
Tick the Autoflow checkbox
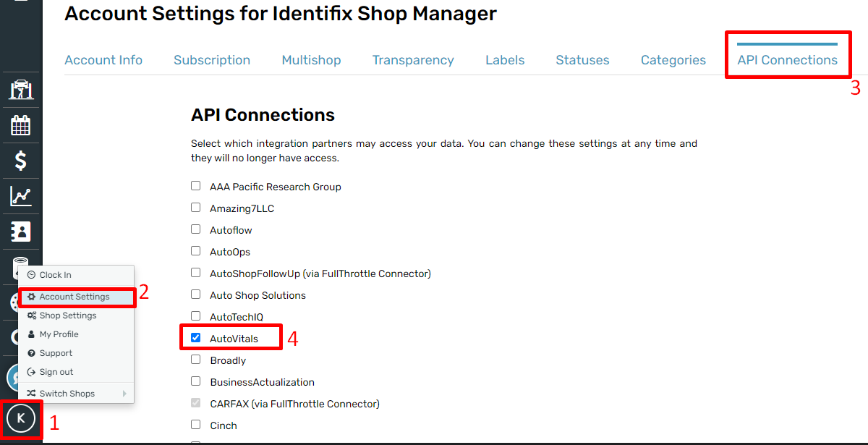(x=195, y=229)
